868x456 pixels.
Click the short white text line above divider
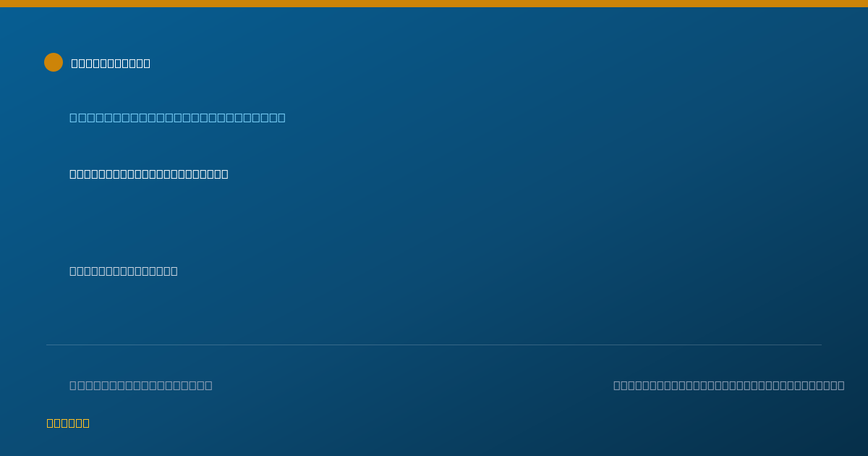click(x=124, y=271)
